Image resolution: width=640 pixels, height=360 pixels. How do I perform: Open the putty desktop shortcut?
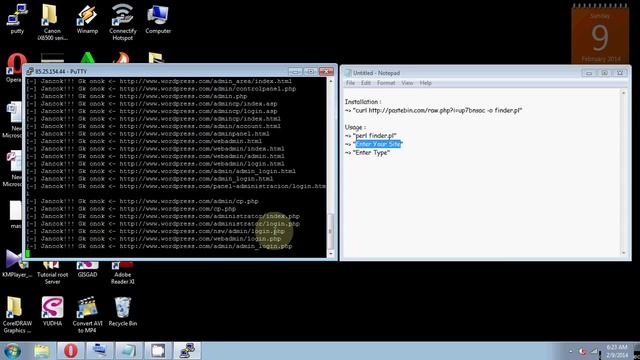click(17, 18)
